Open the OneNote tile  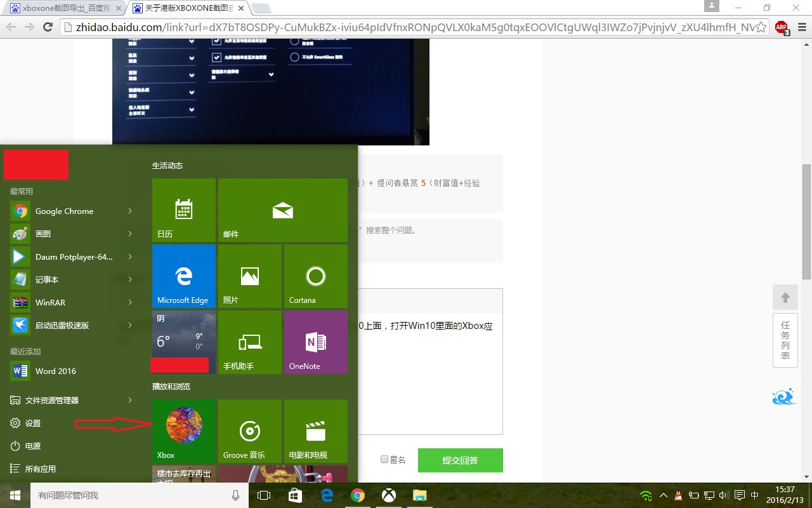click(x=316, y=342)
